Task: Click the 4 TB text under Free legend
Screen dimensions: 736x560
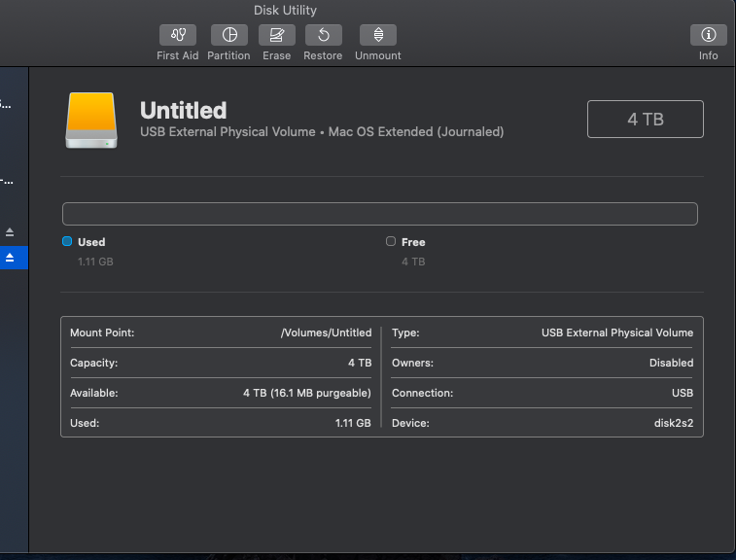Action: (413, 262)
